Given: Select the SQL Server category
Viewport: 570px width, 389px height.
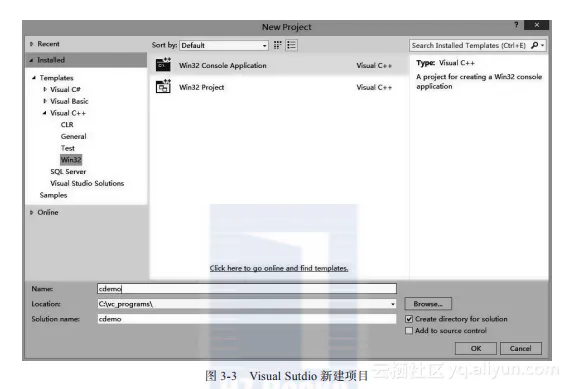Looking at the screenshot, I should click(68, 172).
